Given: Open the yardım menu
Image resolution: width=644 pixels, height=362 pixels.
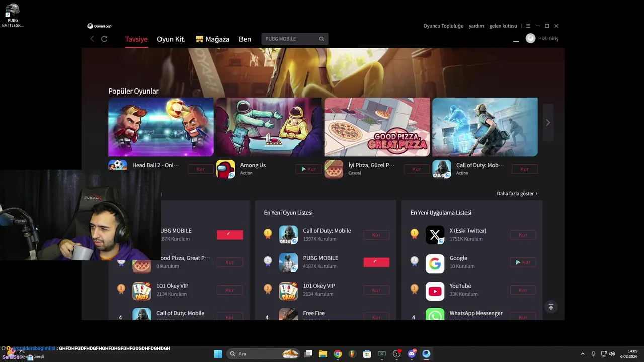Looking at the screenshot, I should [x=476, y=26].
